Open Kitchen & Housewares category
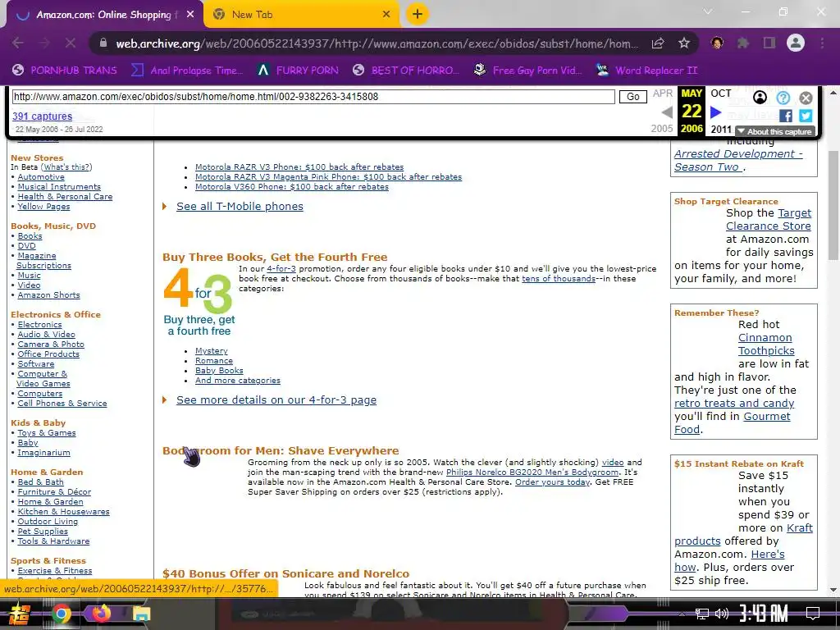The image size is (840, 630). click(63, 512)
